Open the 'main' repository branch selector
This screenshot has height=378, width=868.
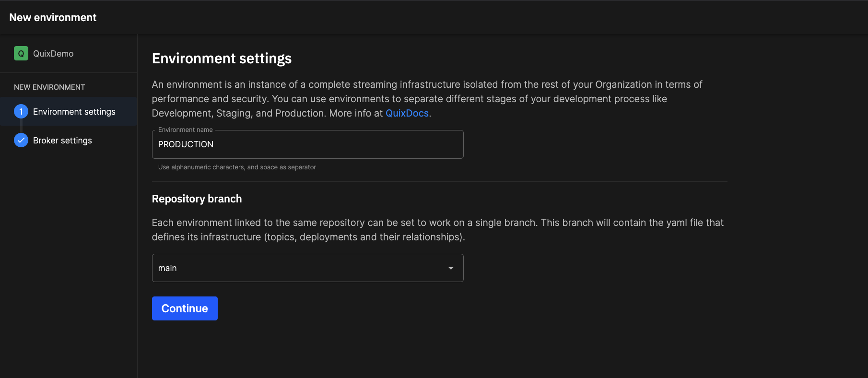(307, 268)
